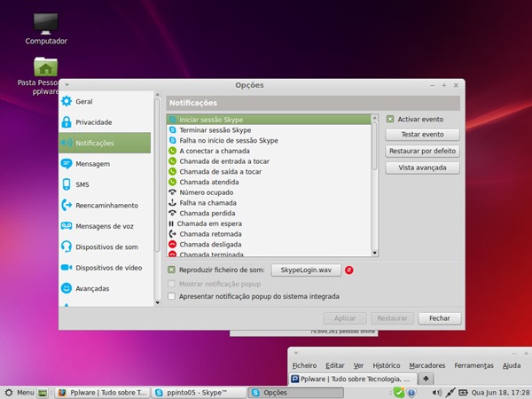Select the Mensagem category in sidebar
Viewport: 532px width, 399px height.
click(105, 164)
